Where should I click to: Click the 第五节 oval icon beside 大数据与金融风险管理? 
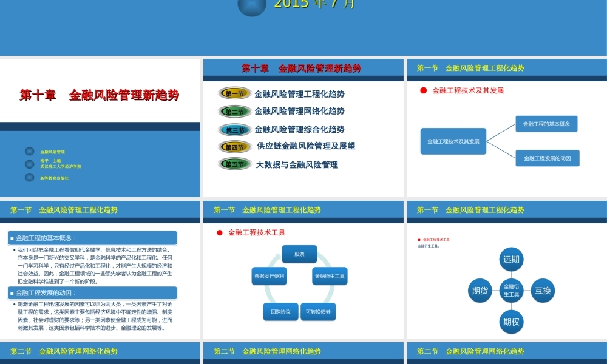[x=234, y=164]
